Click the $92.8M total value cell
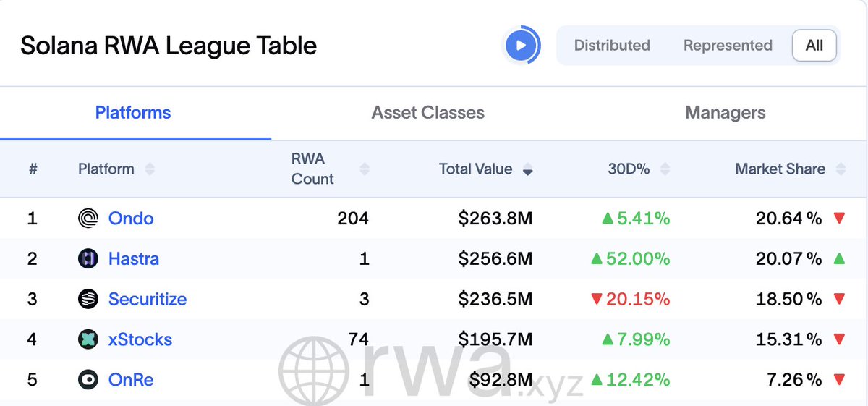 click(501, 380)
